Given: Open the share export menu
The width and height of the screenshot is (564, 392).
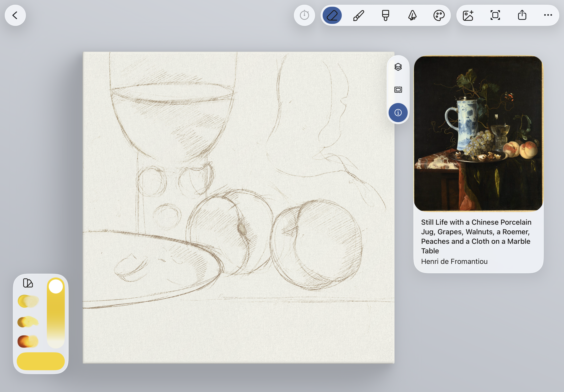Looking at the screenshot, I should click(522, 15).
